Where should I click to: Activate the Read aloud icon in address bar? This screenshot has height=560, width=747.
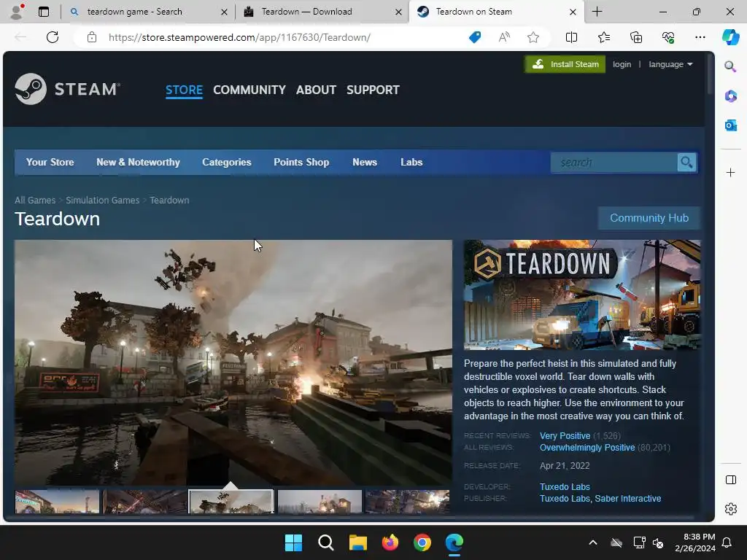click(504, 37)
